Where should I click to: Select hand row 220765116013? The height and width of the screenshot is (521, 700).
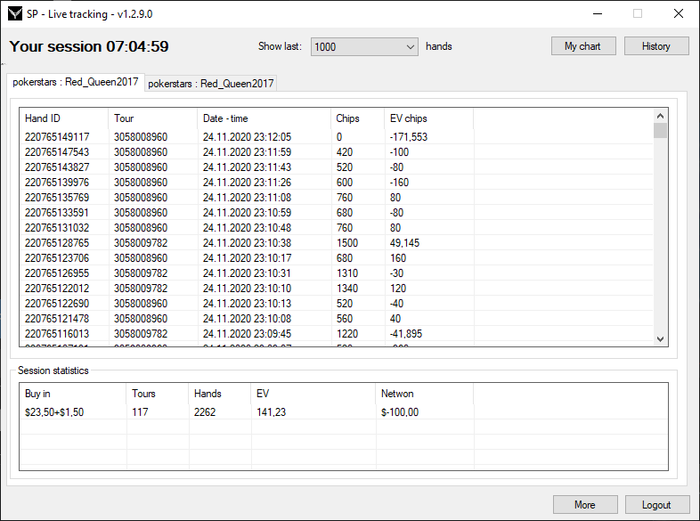(x=336, y=334)
